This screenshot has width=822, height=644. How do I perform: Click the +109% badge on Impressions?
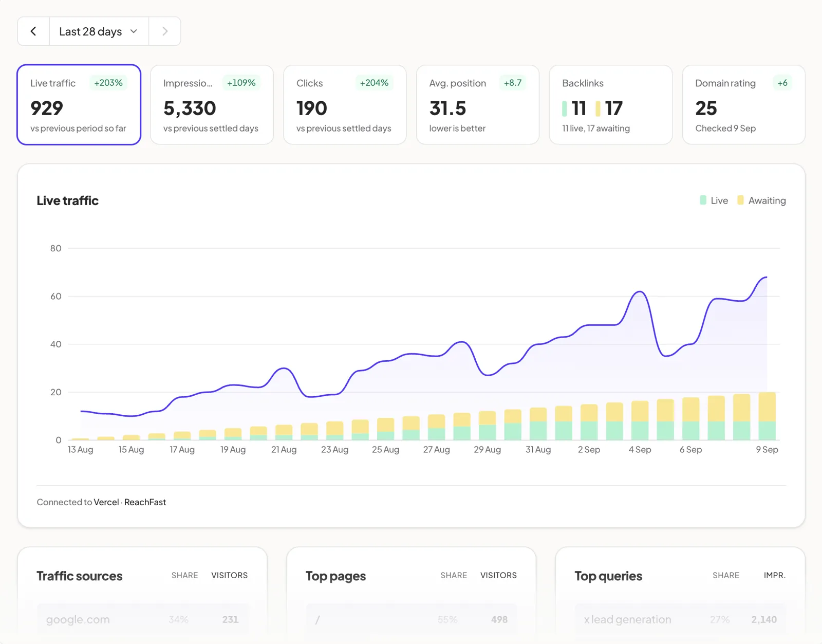[x=241, y=83]
